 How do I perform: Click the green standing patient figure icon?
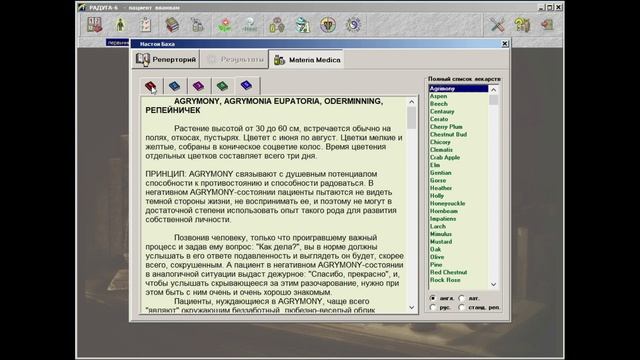pos(120,25)
